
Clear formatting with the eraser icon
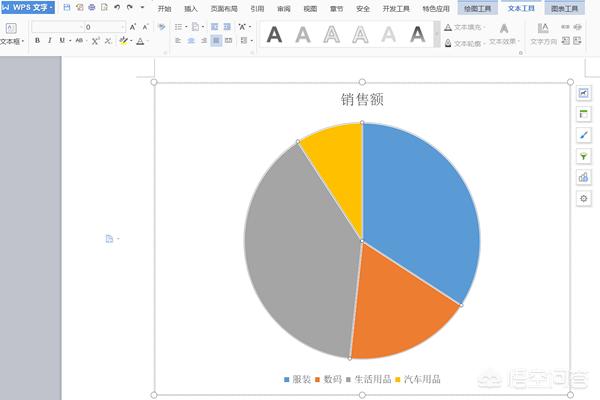pos(162,27)
